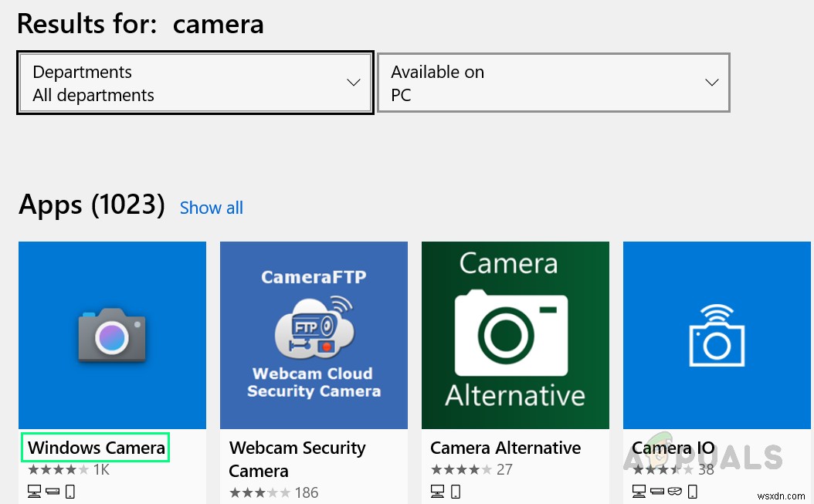814x504 pixels.
Task: Click the PC availability icon under Windows Camera
Action: click(34, 491)
